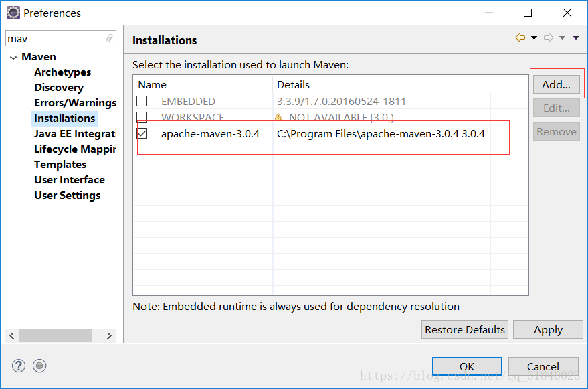Viewport: 588px width, 389px height.
Task: Collapse the Maven tree node
Action: pyautogui.click(x=13, y=58)
